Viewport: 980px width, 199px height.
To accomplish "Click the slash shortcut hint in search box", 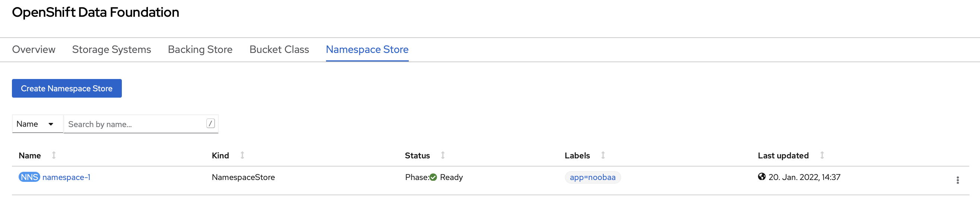I will point(211,123).
